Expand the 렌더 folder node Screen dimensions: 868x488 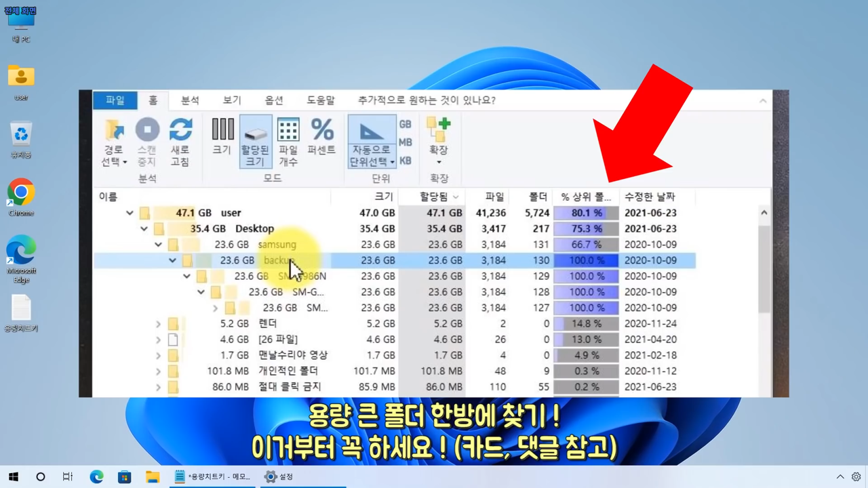pos(158,324)
